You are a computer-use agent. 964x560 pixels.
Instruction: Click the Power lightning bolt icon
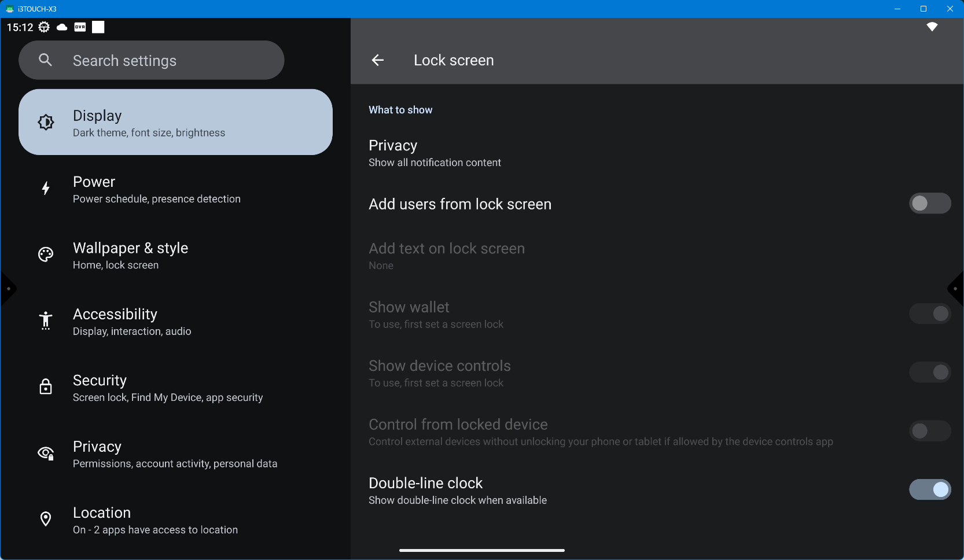46,189
